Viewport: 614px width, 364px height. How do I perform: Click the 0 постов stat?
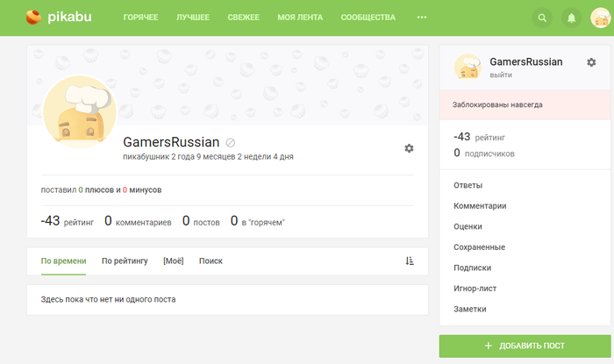click(201, 221)
